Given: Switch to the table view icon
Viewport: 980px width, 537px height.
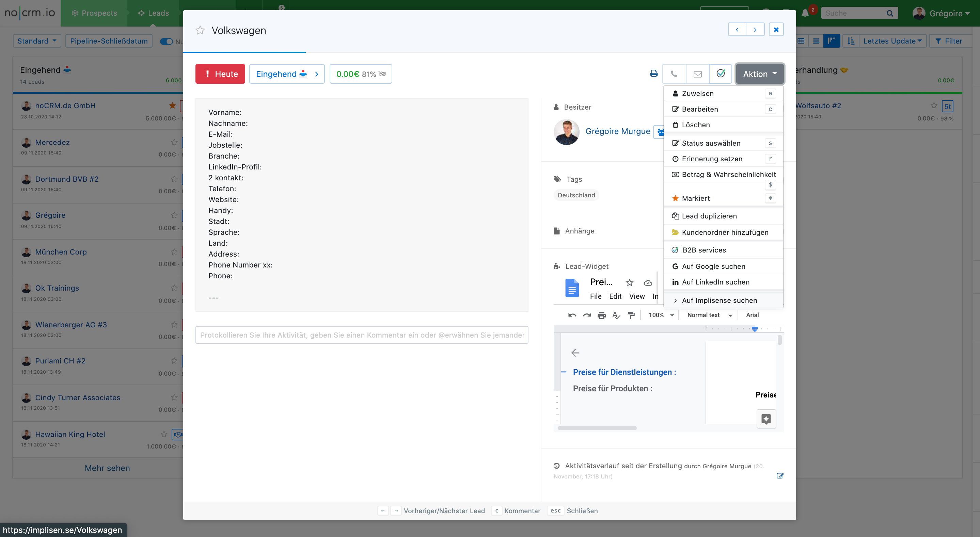Looking at the screenshot, I should (x=801, y=41).
